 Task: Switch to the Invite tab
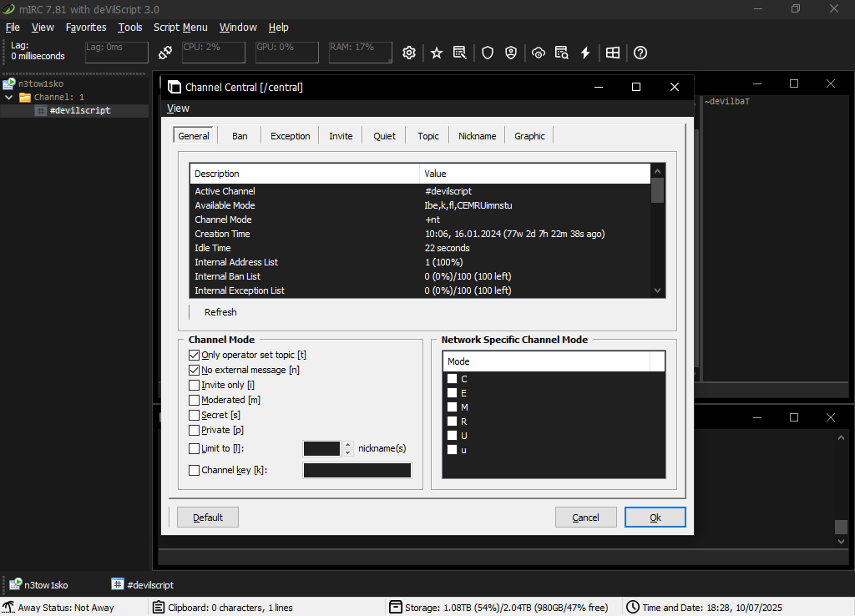(341, 136)
